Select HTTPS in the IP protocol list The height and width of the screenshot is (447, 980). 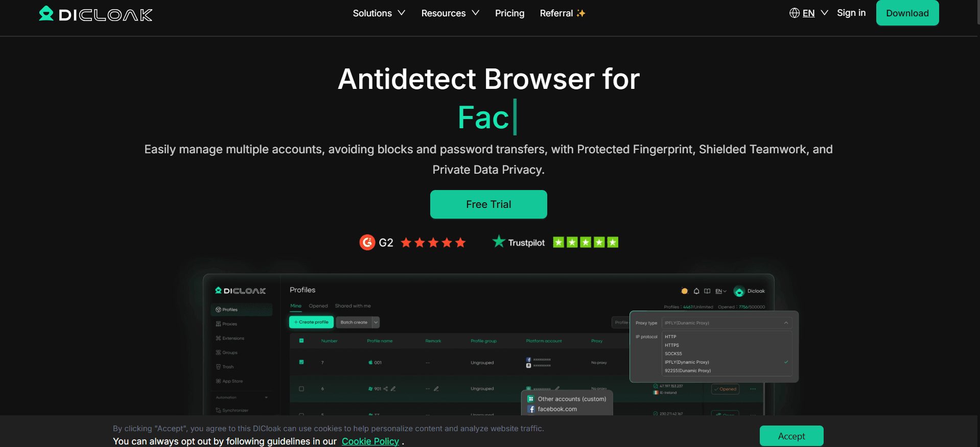click(x=672, y=345)
